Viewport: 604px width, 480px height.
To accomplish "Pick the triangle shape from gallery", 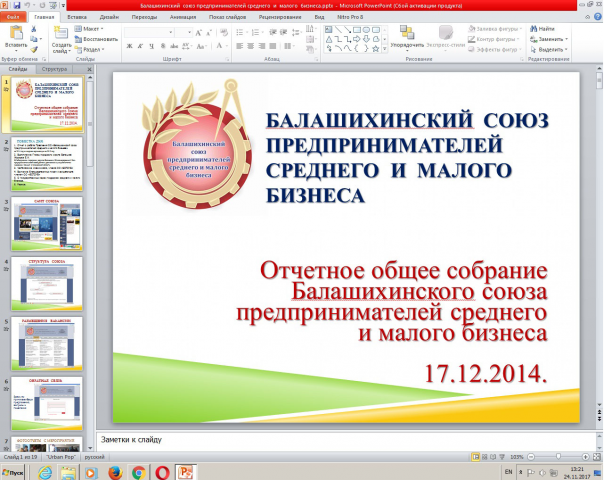I will tap(329, 39).
